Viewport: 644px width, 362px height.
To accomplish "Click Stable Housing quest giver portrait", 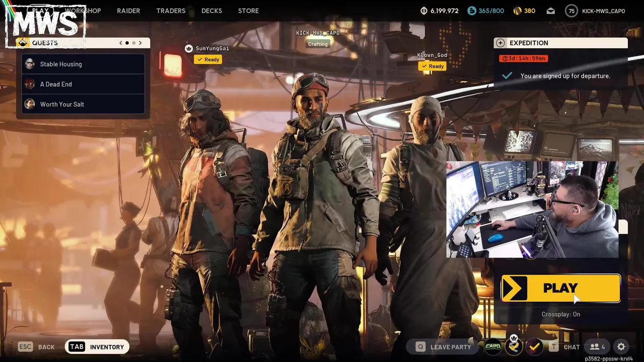I will point(30,64).
